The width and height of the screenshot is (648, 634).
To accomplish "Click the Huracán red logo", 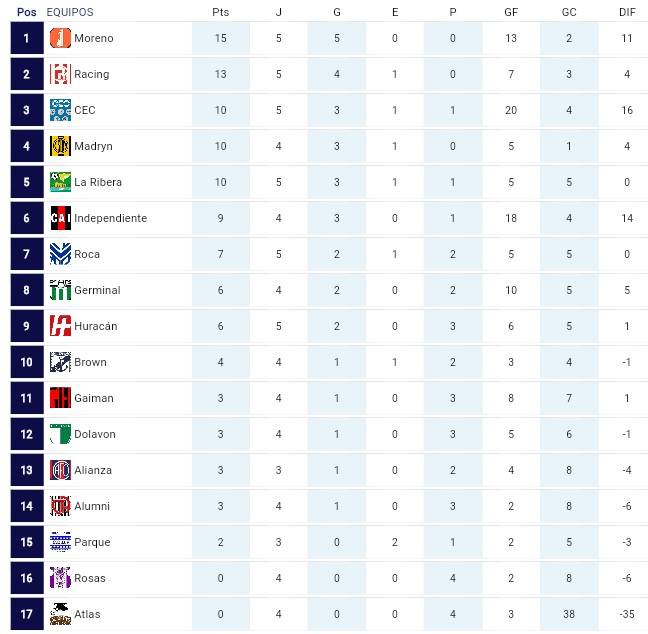I will click(x=60, y=326).
